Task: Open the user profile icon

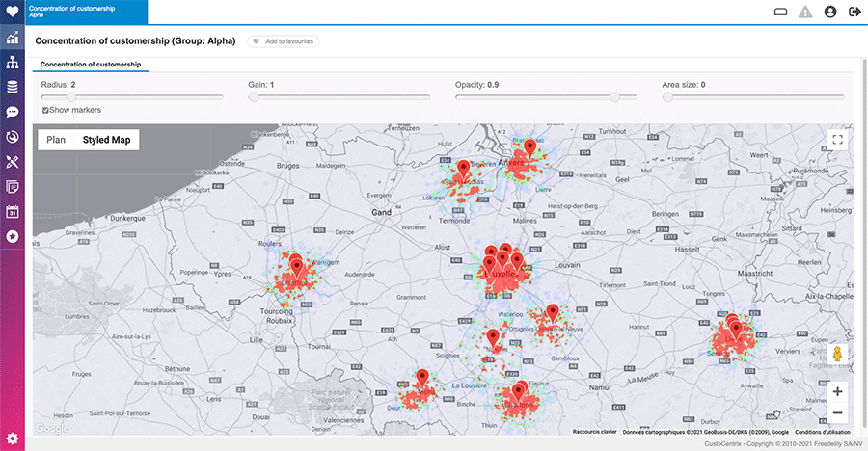Action: (x=830, y=13)
